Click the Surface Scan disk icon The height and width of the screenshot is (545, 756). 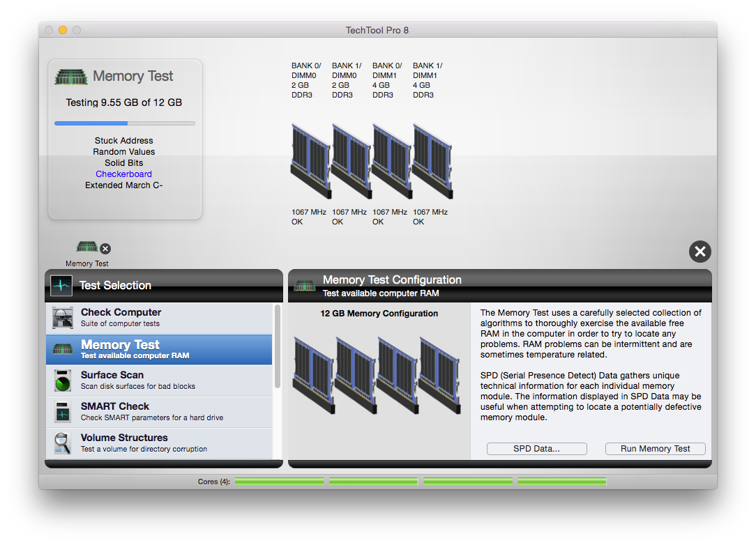pyautogui.click(x=62, y=381)
